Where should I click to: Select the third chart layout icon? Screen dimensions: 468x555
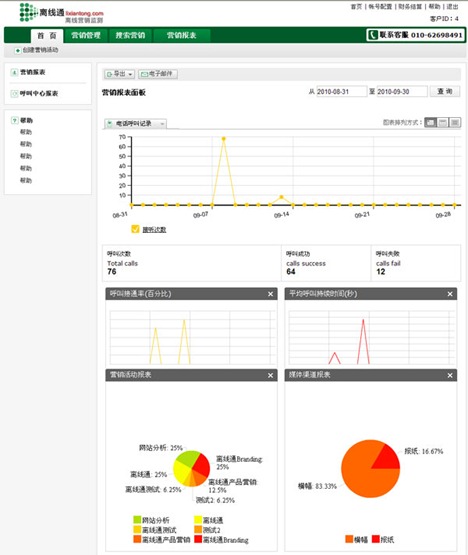(x=455, y=122)
